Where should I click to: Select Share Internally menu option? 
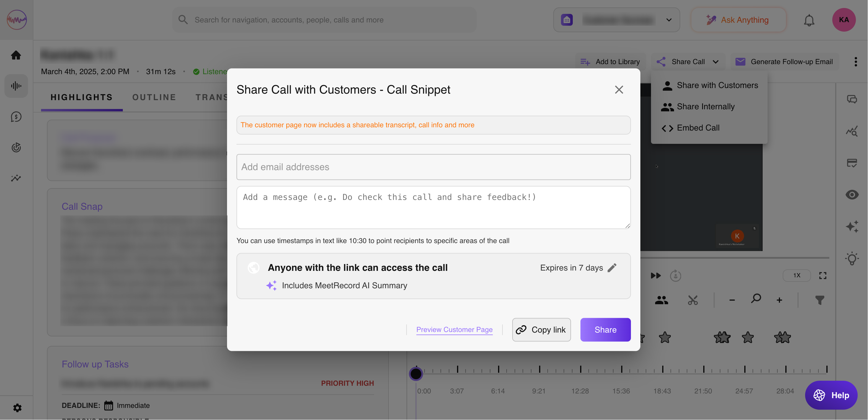pos(705,107)
